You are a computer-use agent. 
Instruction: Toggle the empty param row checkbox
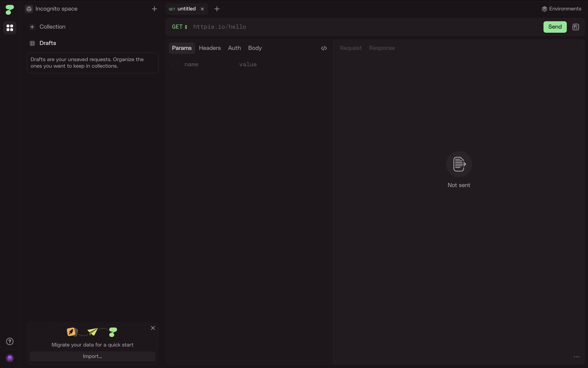pyautogui.click(x=175, y=65)
